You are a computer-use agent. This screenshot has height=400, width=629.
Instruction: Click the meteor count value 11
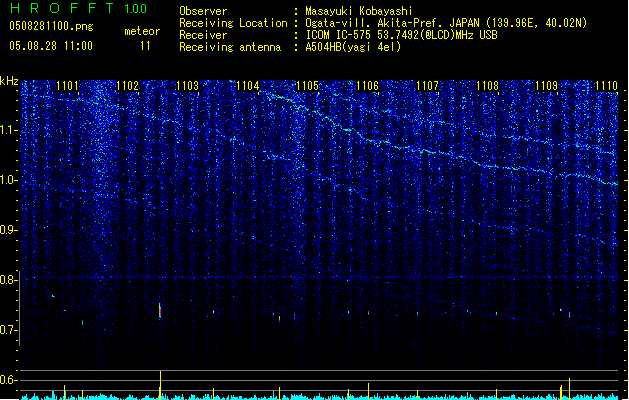(146, 46)
